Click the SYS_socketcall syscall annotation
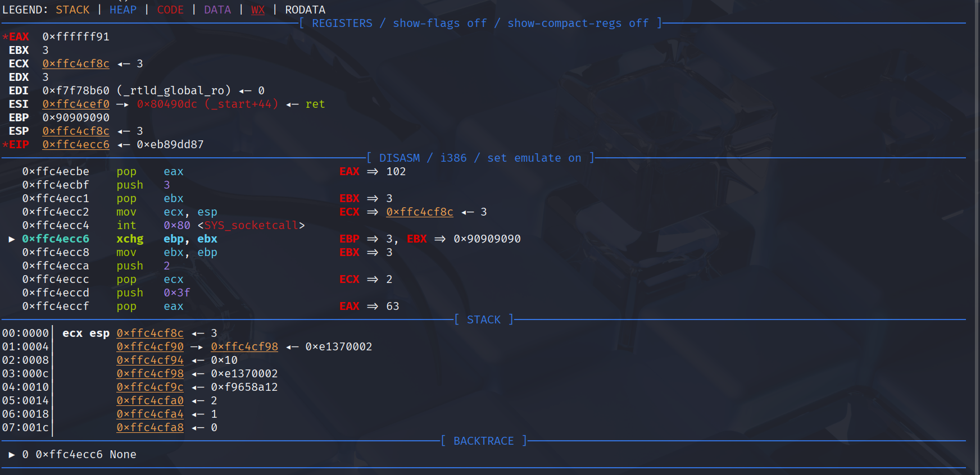Viewport: 980px width, 475px height. [x=251, y=226]
